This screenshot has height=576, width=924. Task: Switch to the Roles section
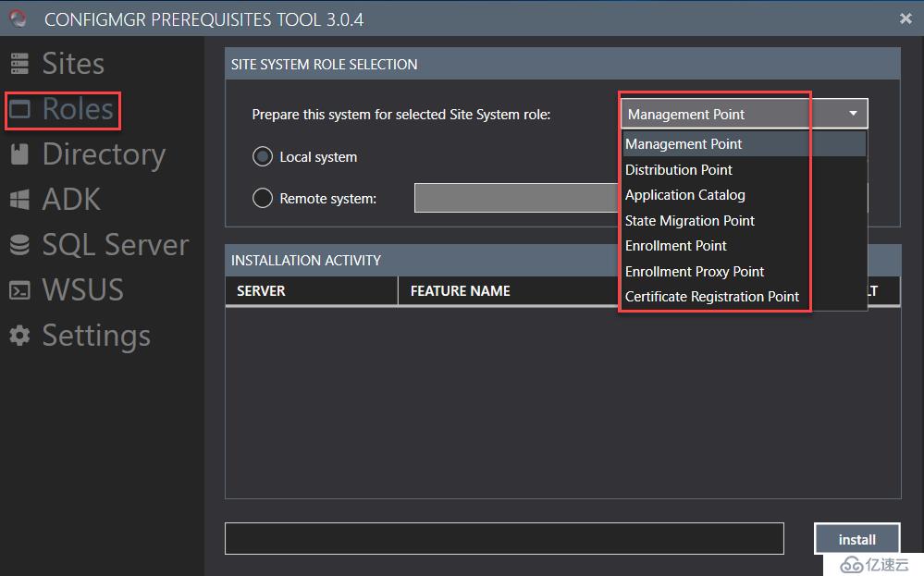tap(78, 109)
